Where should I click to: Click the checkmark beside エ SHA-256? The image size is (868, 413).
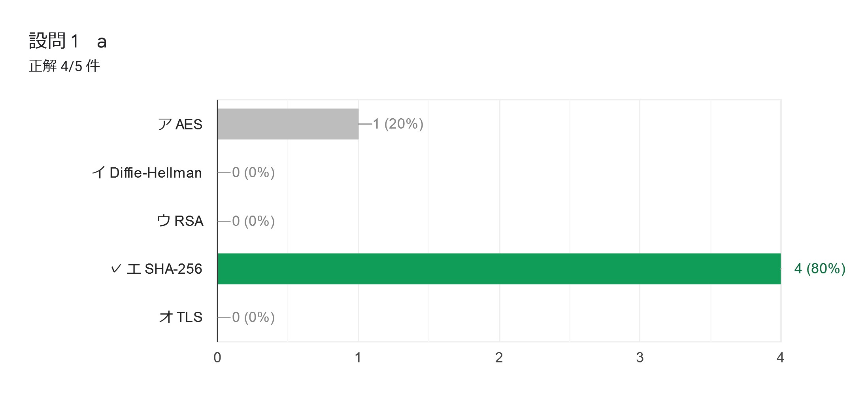pyautogui.click(x=116, y=269)
